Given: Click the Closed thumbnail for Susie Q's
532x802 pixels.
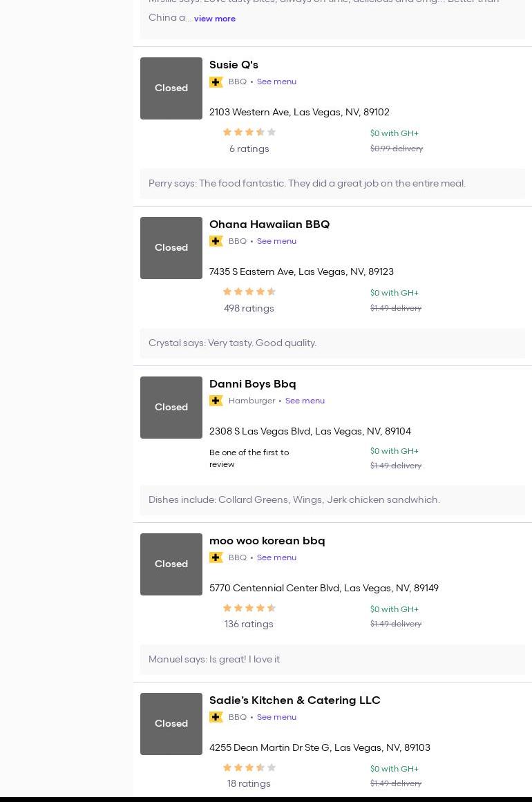Looking at the screenshot, I should (x=171, y=88).
